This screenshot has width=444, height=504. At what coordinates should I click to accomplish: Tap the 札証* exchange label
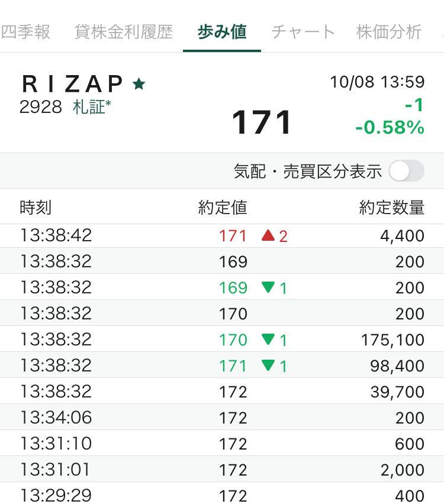tap(92, 107)
